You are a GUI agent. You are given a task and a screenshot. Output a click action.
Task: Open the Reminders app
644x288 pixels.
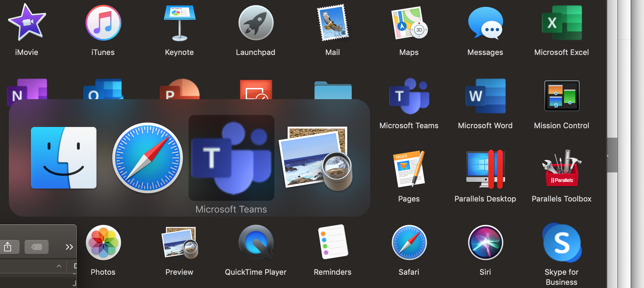[x=332, y=243]
